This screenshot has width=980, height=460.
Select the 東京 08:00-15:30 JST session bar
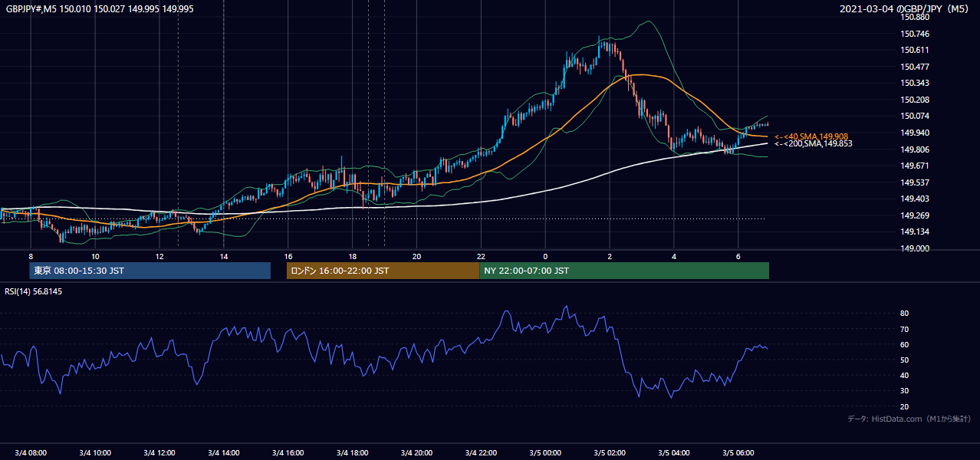150,271
